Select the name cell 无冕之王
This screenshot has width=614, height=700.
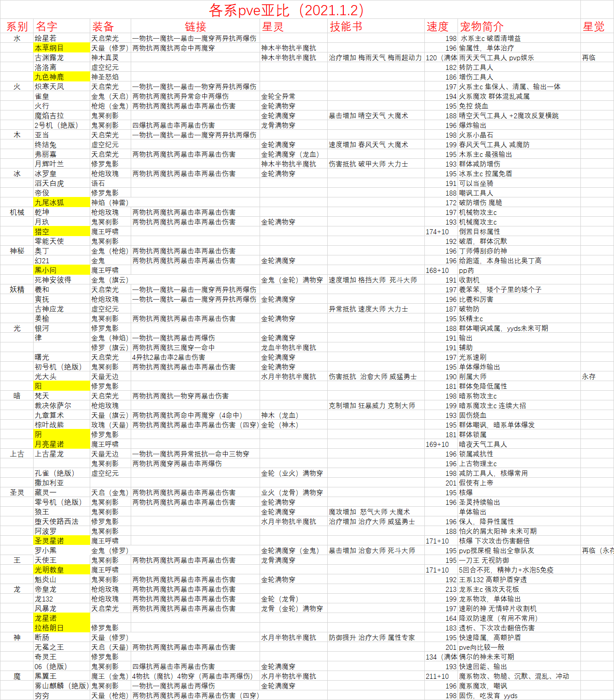click(x=62, y=647)
